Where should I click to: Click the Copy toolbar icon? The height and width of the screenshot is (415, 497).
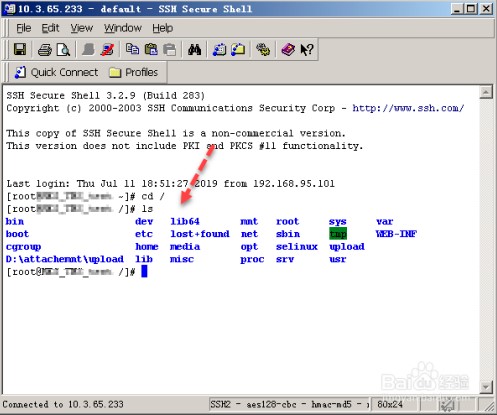coord(132,49)
